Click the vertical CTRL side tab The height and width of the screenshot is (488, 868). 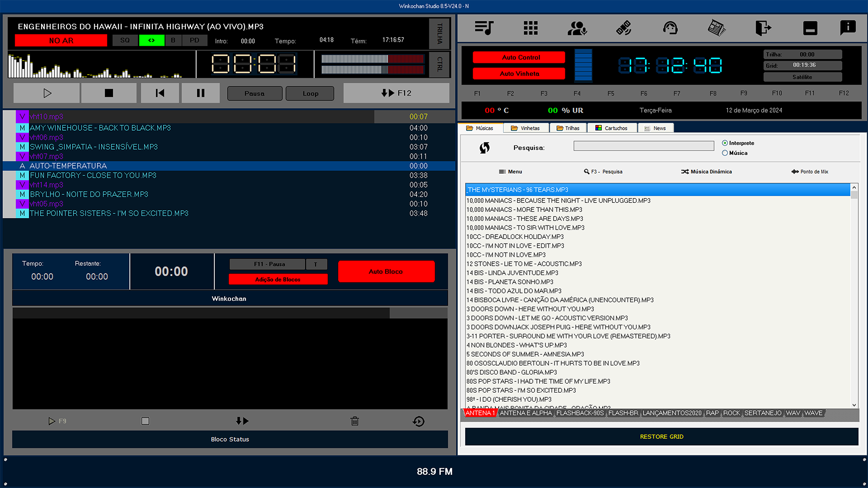point(439,64)
